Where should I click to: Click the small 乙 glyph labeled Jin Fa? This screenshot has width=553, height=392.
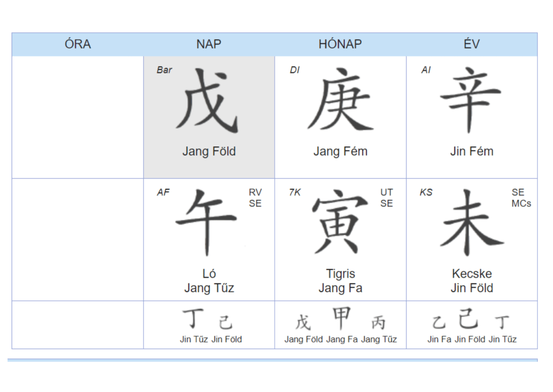coord(438,323)
